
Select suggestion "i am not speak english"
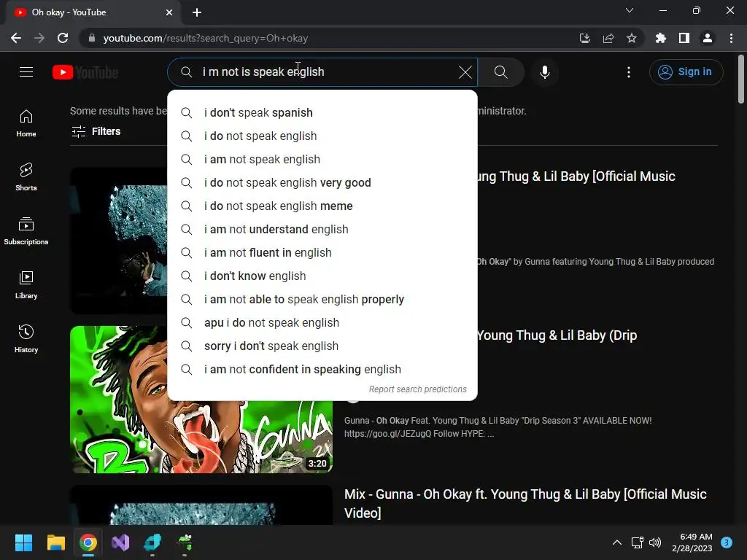click(x=322, y=160)
